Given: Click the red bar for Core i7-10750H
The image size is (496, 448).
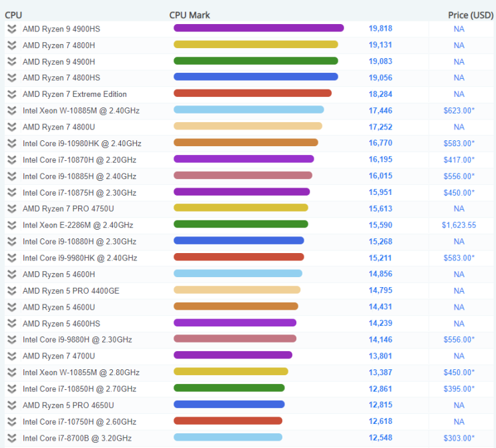Looking at the screenshot, I should [x=228, y=421].
